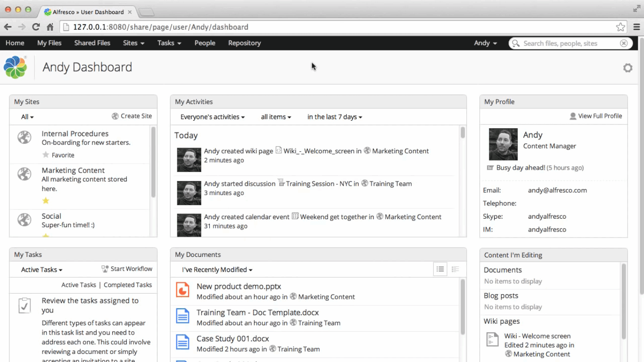Open Shared Files from the top menu
Screen dimensions: 644x362
click(x=92, y=43)
